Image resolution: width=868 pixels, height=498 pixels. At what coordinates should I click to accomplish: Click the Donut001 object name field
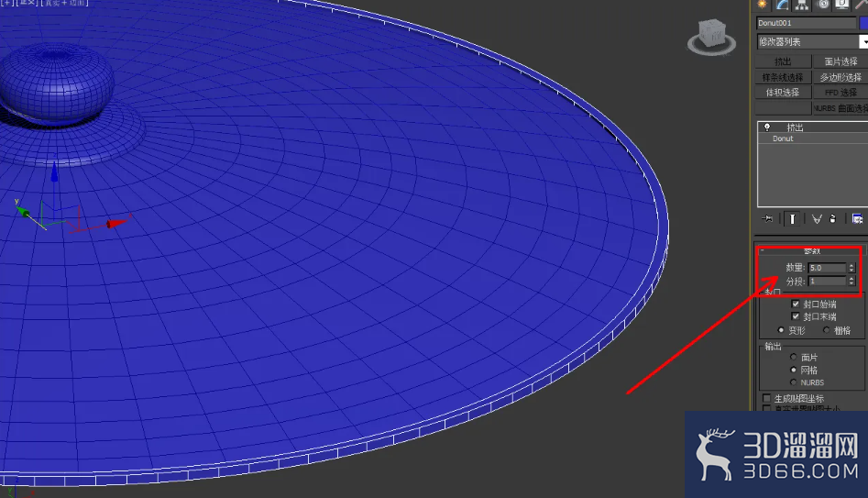coord(806,23)
